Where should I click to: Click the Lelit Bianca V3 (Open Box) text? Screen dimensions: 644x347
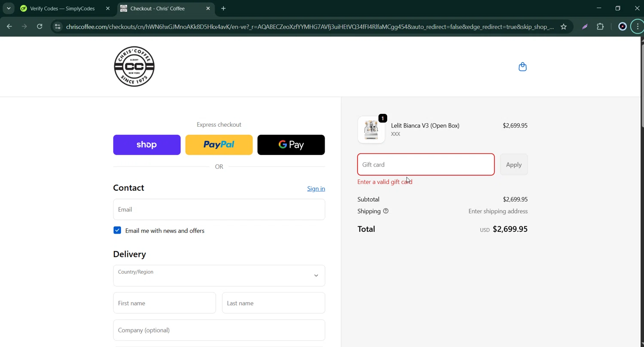[425, 125]
